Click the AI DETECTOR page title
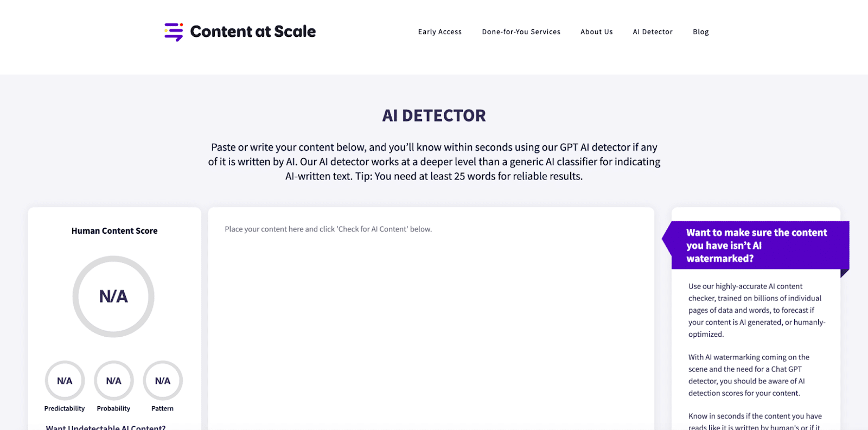 433,115
